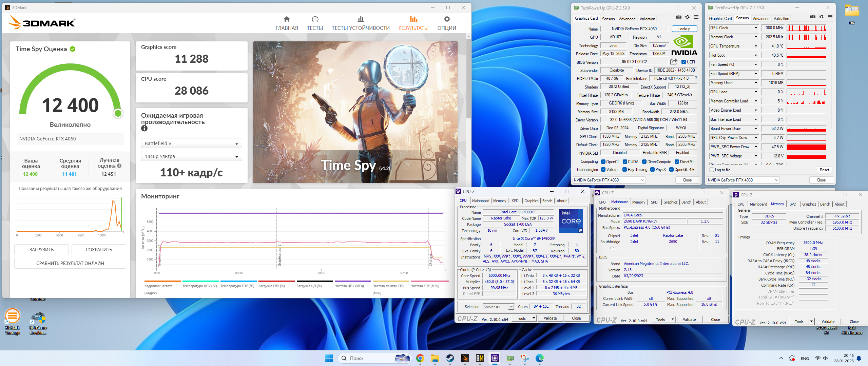Open the Tools dropdown arrow in CPU-Z Memory window

811,322
